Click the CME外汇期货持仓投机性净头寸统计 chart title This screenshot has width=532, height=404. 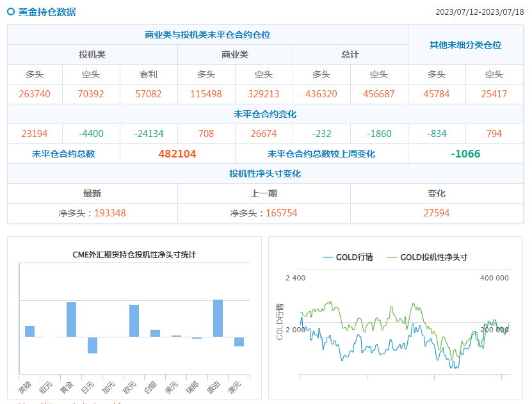pos(134,254)
